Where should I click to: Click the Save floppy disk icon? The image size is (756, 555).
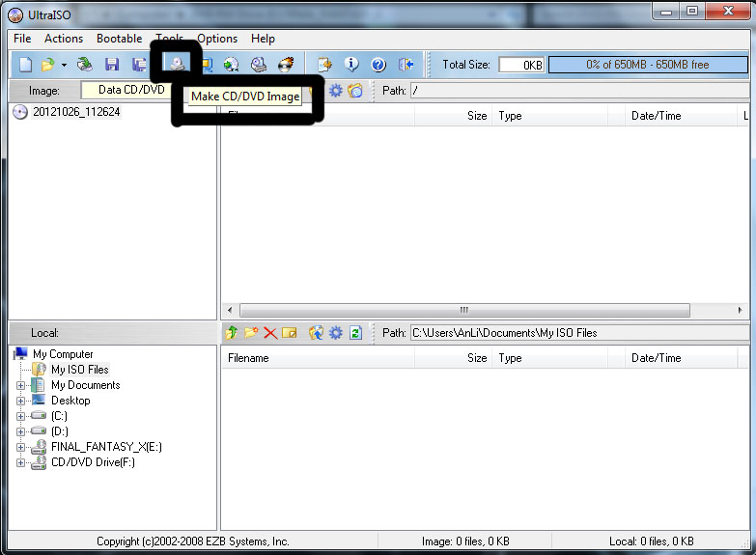pos(112,64)
